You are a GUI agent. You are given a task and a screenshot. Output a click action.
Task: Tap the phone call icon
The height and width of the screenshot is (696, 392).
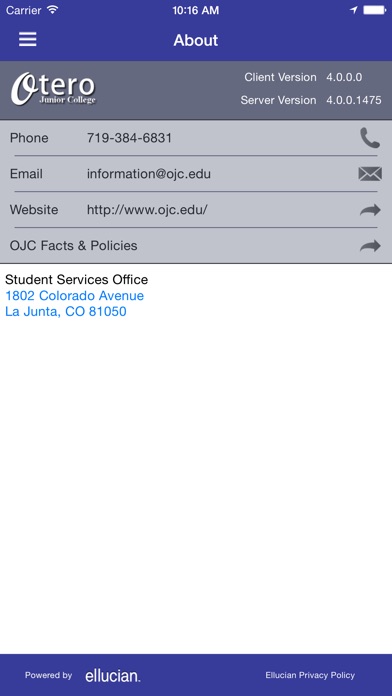370,138
